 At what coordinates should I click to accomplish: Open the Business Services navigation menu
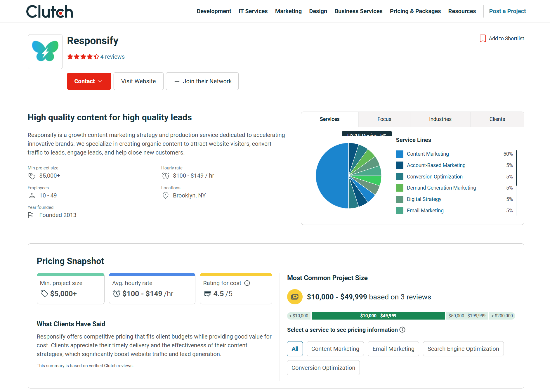[358, 11]
